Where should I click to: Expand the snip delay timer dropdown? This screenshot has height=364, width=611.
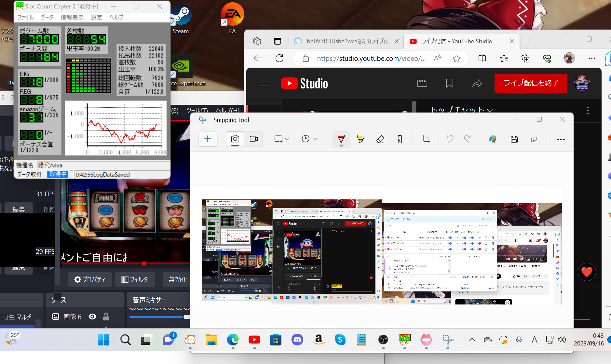309,139
